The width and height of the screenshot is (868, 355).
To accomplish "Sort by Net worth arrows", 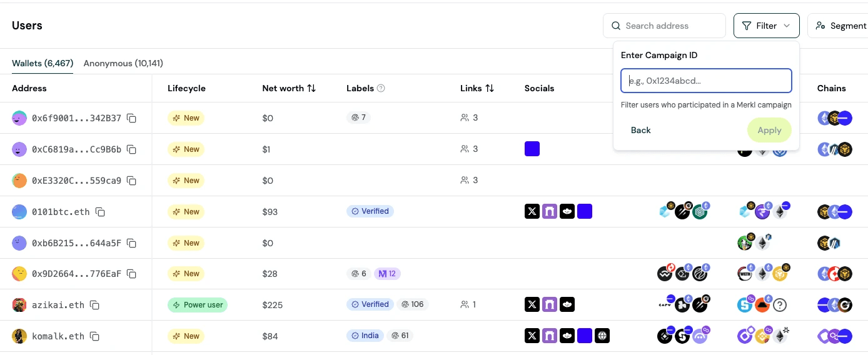I will pyautogui.click(x=311, y=88).
